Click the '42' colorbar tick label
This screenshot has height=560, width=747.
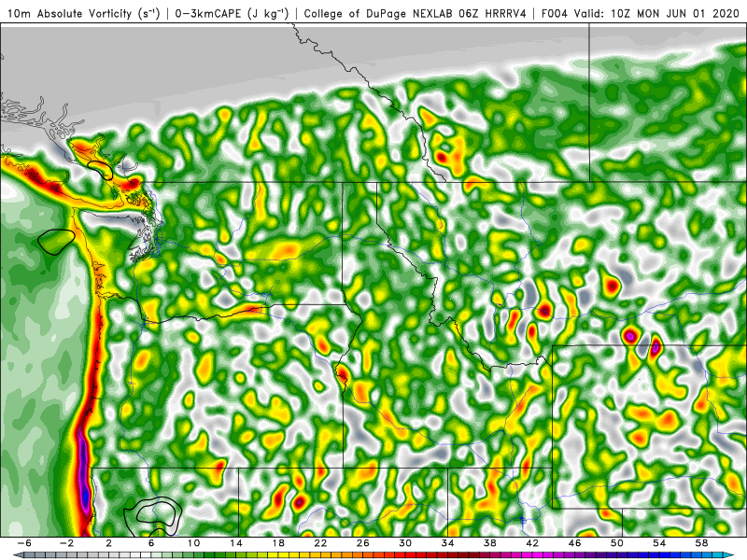(532, 543)
